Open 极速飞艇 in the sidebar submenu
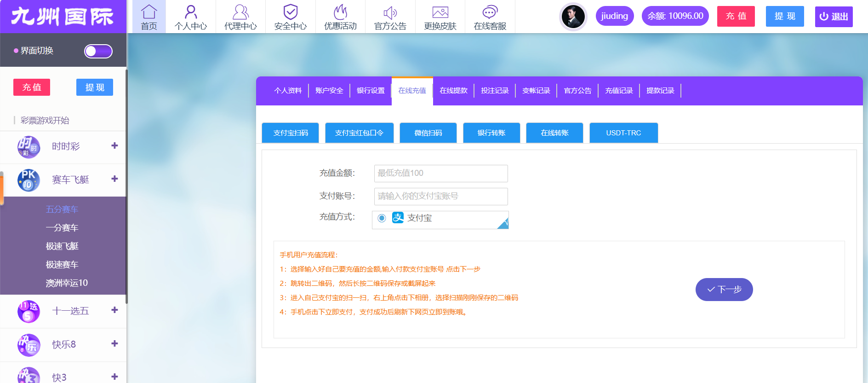 [x=62, y=246]
